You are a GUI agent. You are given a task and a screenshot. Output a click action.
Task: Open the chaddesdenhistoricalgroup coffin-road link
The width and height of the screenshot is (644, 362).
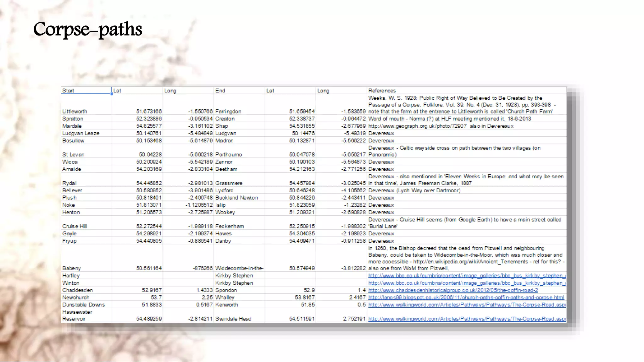point(453,290)
